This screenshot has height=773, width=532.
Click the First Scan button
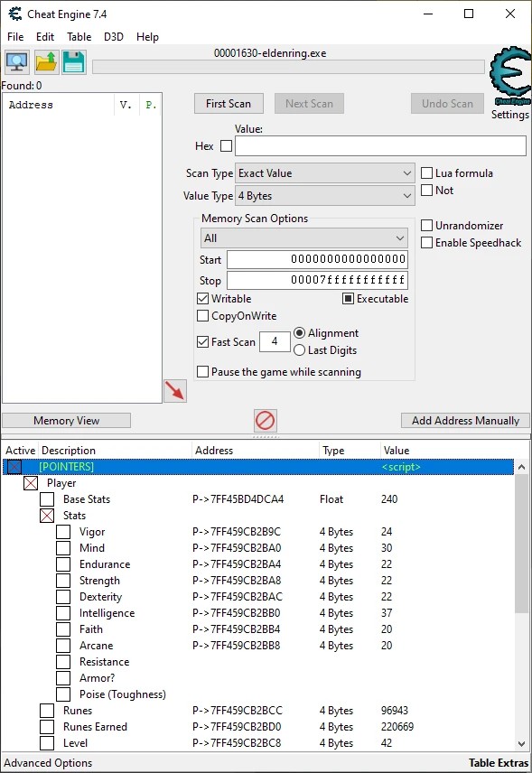(x=229, y=104)
